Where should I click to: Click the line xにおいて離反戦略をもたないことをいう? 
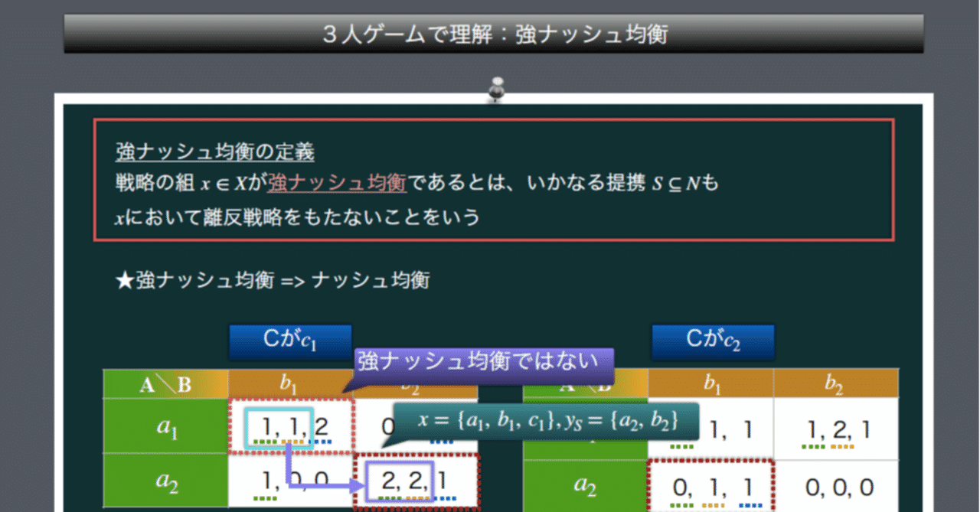pos(298,217)
